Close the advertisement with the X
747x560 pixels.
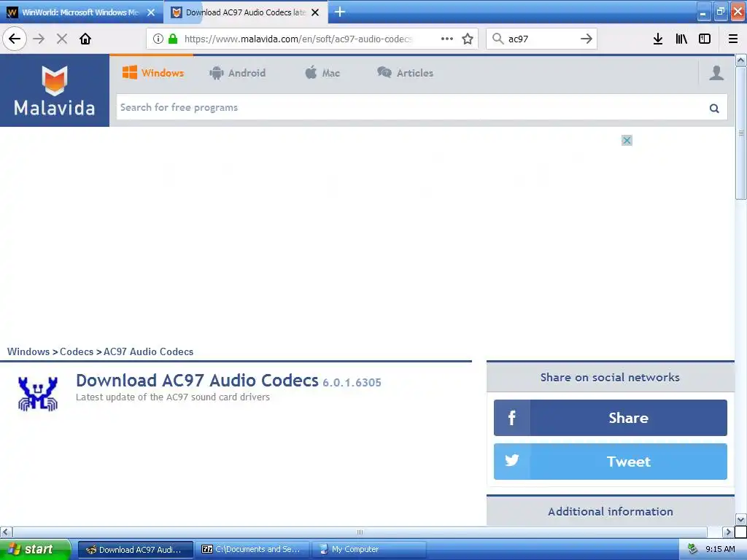627,141
